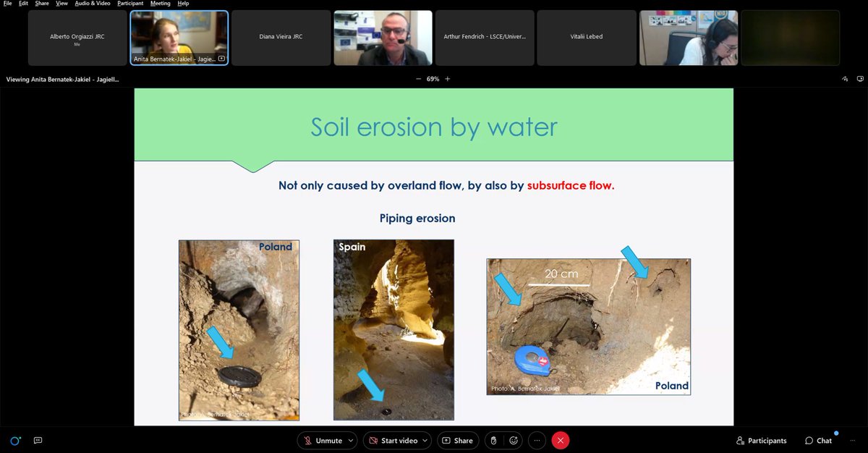The image size is (868, 453).
Task: Click 'Viewing Anita Bernatek-Jakiel' label
Action: (x=62, y=80)
